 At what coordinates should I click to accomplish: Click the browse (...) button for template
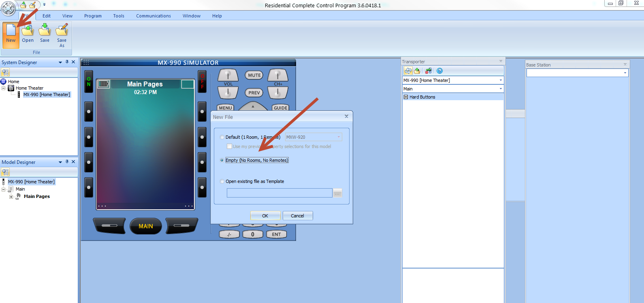pyautogui.click(x=337, y=193)
